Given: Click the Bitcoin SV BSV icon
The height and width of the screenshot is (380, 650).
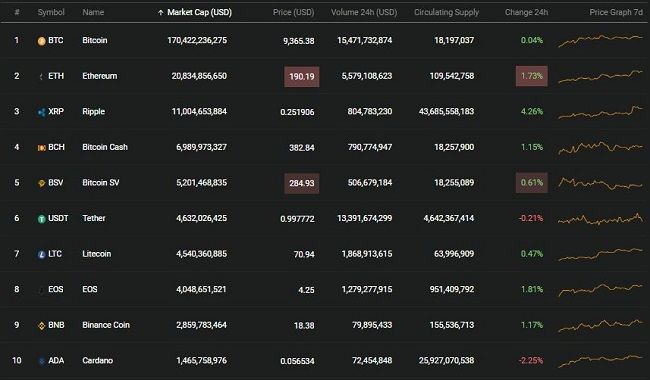Looking at the screenshot, I should point(41,183).
